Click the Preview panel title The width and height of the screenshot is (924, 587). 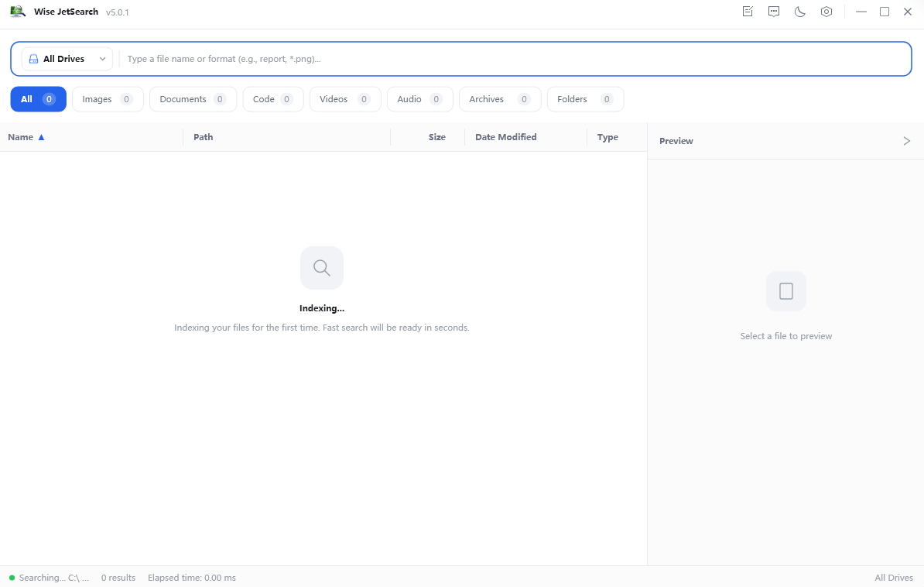pyautogui.click(x=676, y=141)
